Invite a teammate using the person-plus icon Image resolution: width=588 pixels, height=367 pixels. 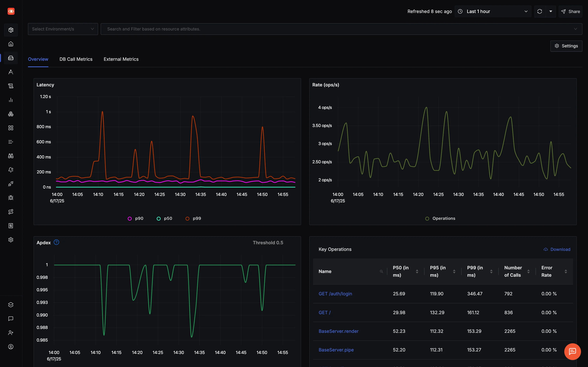[x=11, y=332]
